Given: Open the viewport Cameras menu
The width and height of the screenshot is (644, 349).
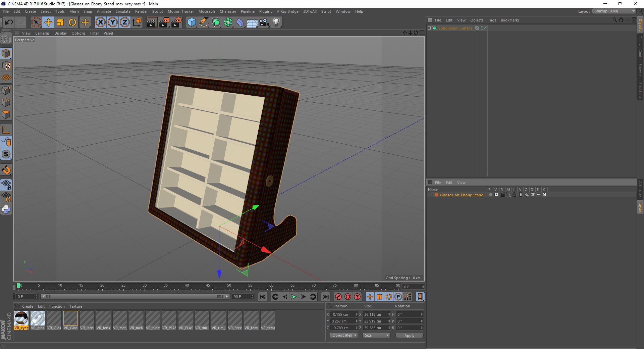Looking at the screenshot, I should point(42,33).
